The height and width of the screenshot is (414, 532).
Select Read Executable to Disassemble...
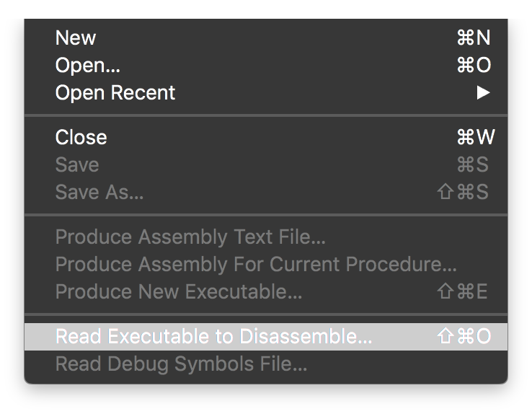(x=214, y=337)
